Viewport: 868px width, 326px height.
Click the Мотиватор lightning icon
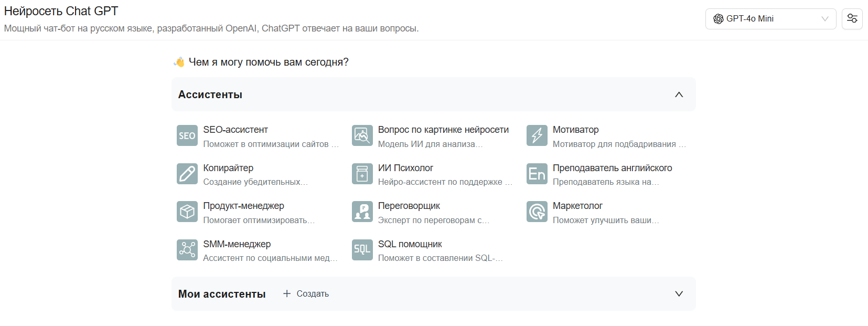click(x=537, y=135)
